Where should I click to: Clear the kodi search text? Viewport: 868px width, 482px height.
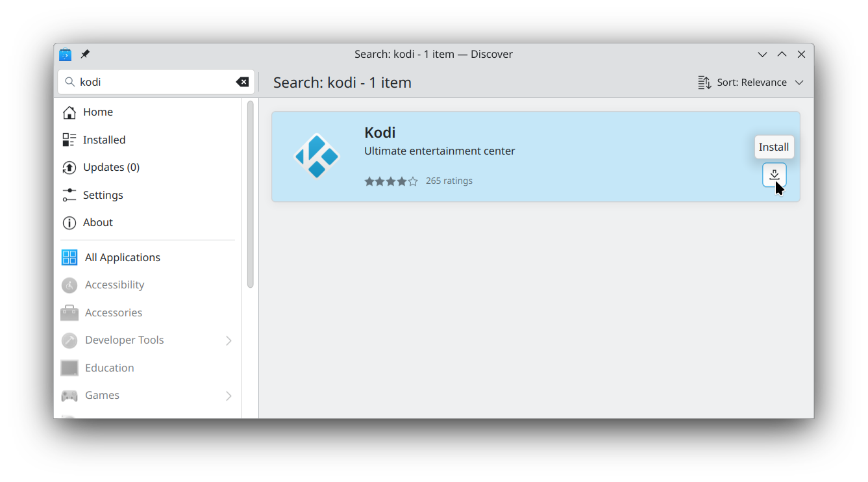tap(242, 82)
